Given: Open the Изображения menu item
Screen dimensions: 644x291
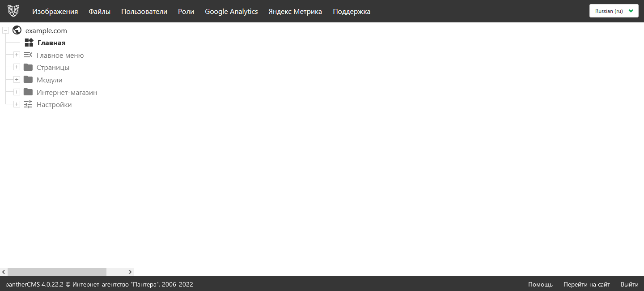Looking at the screenshot, I should point(55,12).
